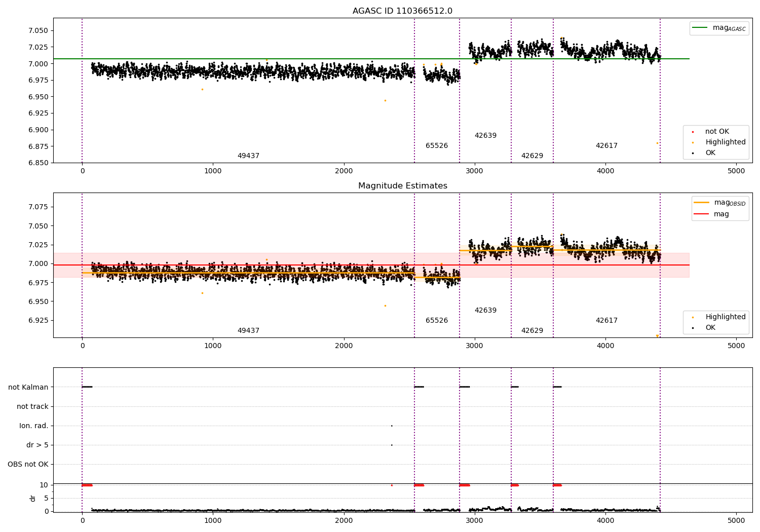The image size is (760, 532).
Task: Click the red 'not OK' legend marker
Action: [693, 132]
